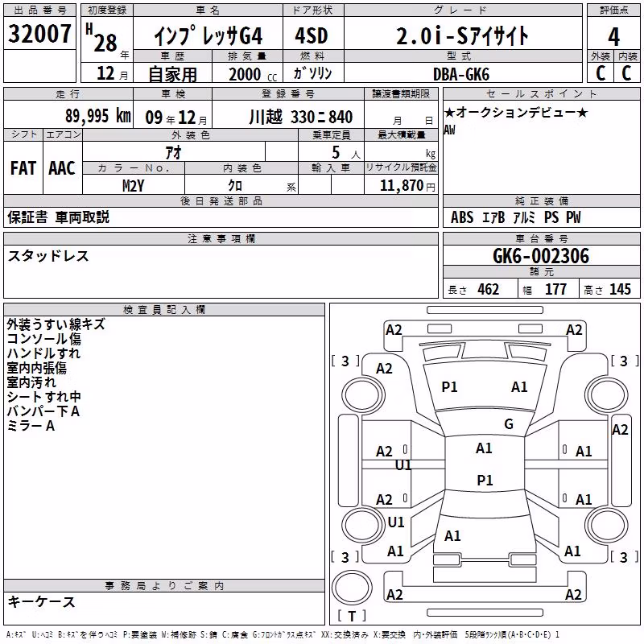
Task: Select the AW note under sales point
Action: point(449,130)
